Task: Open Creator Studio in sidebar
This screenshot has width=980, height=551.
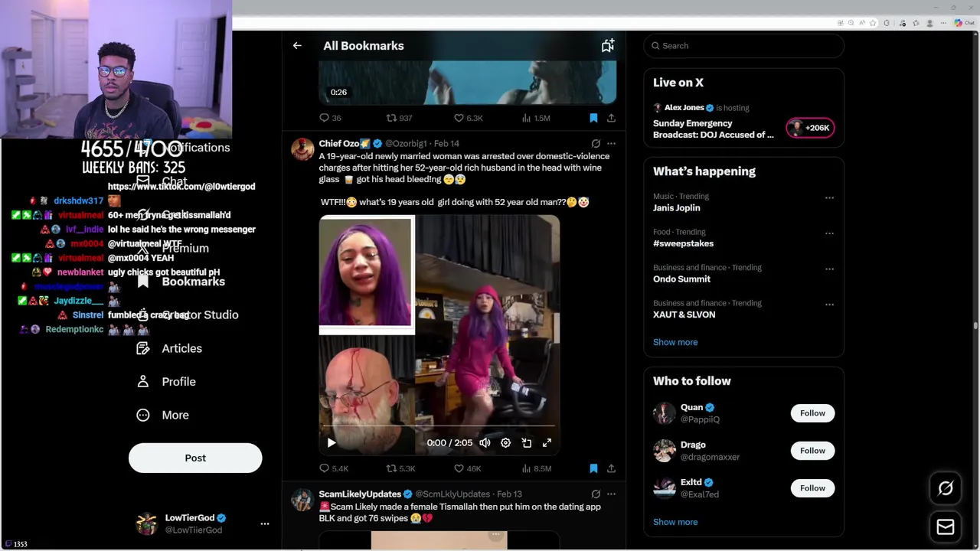Action: [x=188, y=315]
